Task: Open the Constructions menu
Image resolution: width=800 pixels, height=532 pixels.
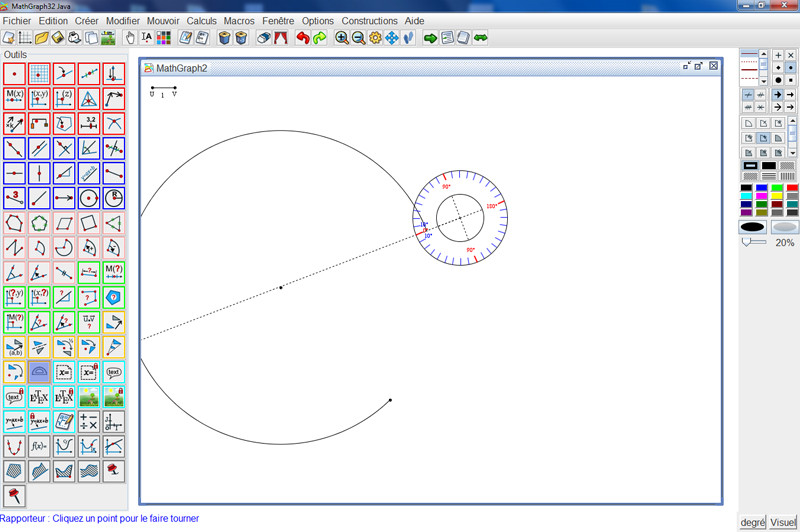Action: 369,21
